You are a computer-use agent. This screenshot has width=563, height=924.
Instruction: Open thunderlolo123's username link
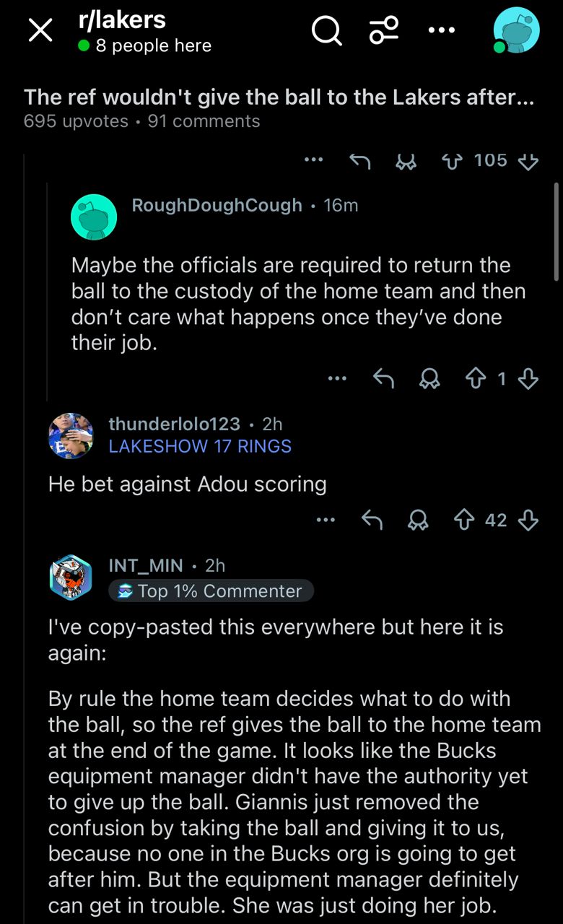point(174,424)
